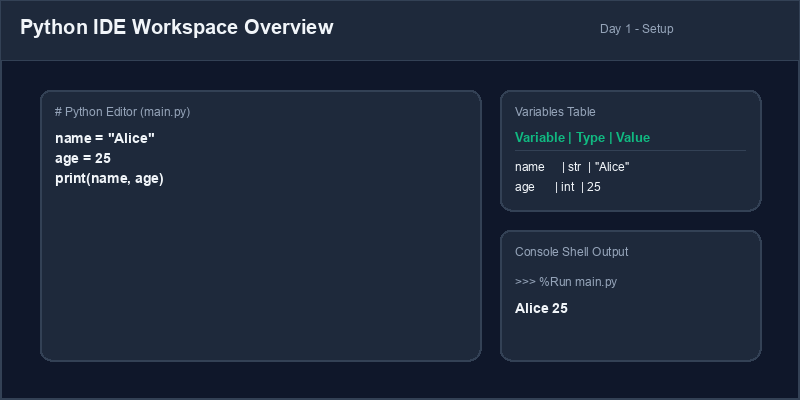
Task: Select the Alice 25 console output
Action: (541, 308)
